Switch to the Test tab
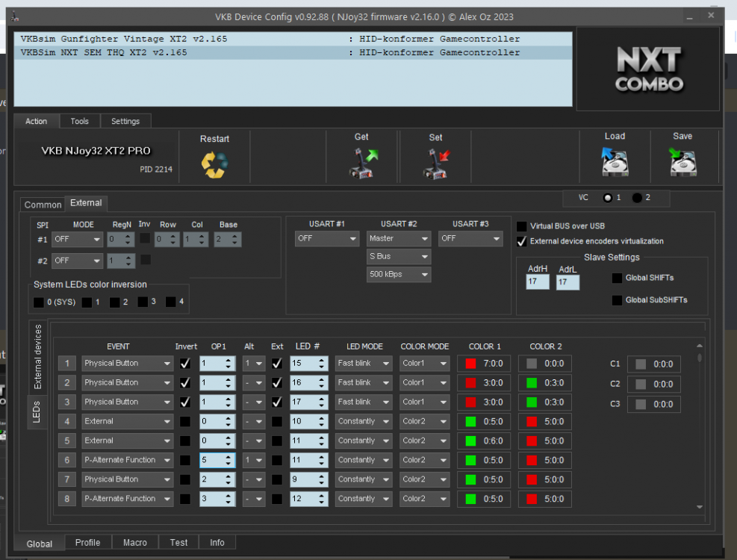Image resolution: width=737 pixels, height=560 pixels. click(178, 542)
